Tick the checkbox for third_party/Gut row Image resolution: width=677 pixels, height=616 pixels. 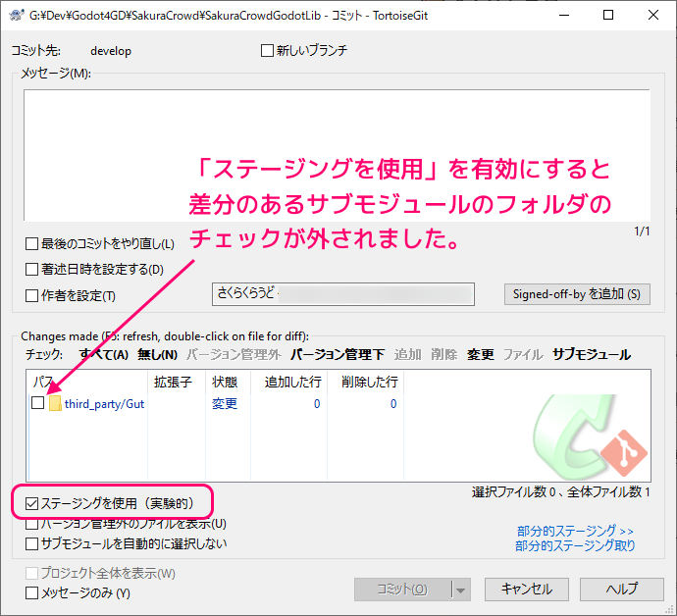click(38, 403)
